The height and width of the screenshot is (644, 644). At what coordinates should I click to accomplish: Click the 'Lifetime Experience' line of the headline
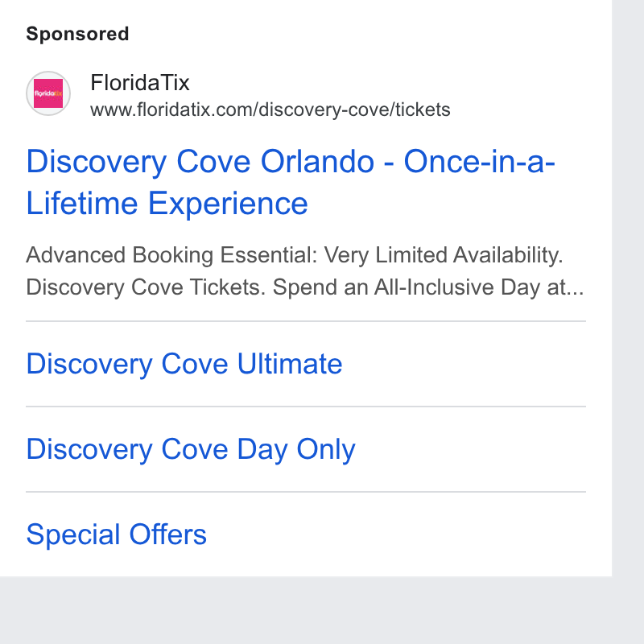167,204
